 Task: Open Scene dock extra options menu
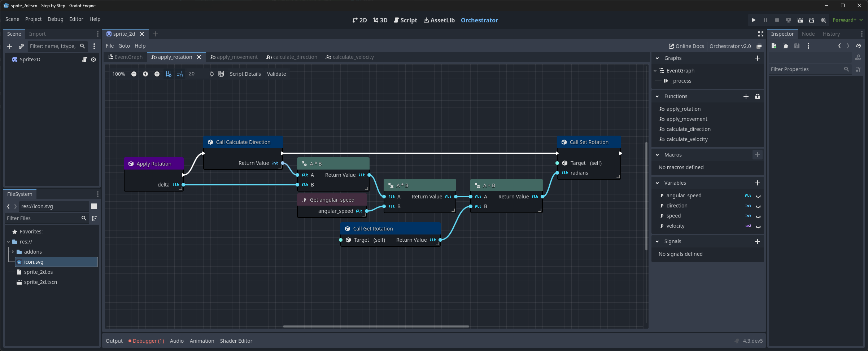(94, 46)
